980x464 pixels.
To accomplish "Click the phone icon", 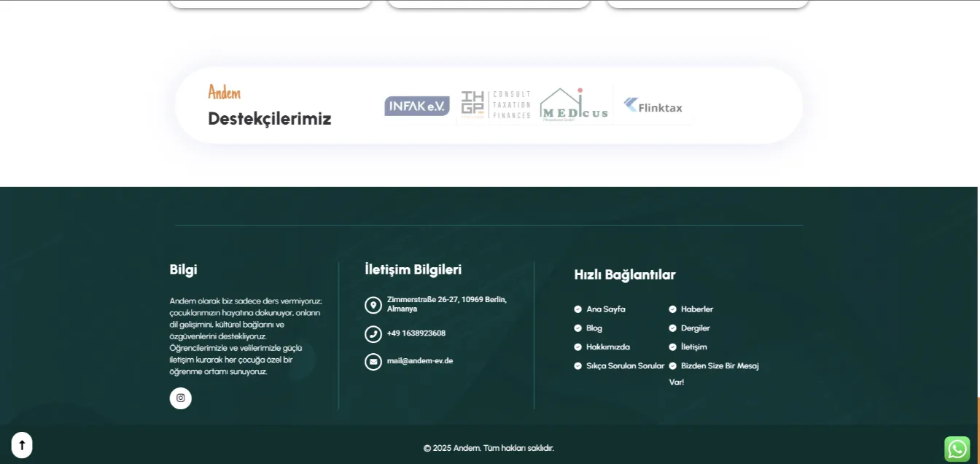I will pos(373,334).
